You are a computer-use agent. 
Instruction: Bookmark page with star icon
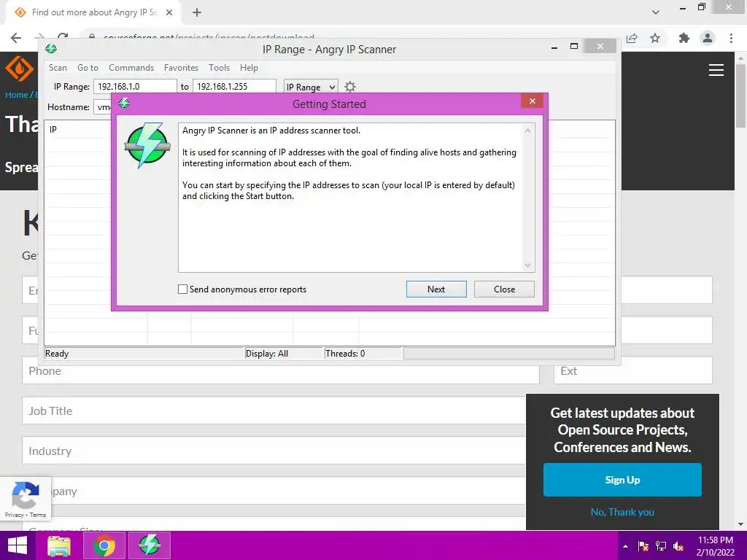tap(655, 38)
